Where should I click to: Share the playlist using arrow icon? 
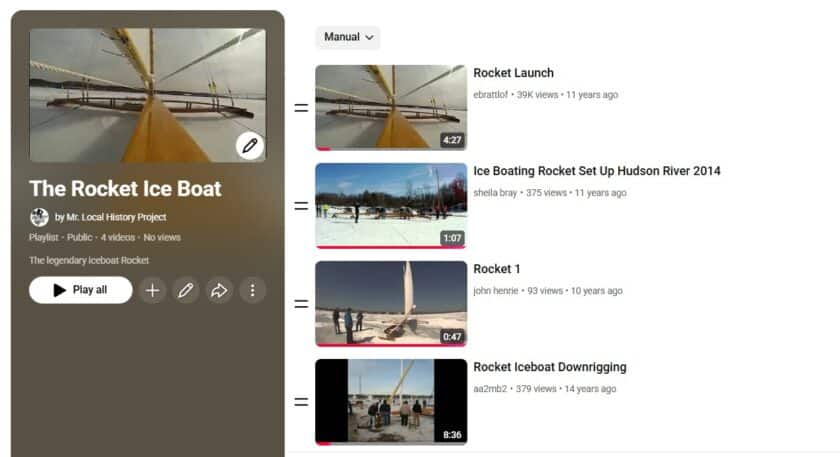219,290
